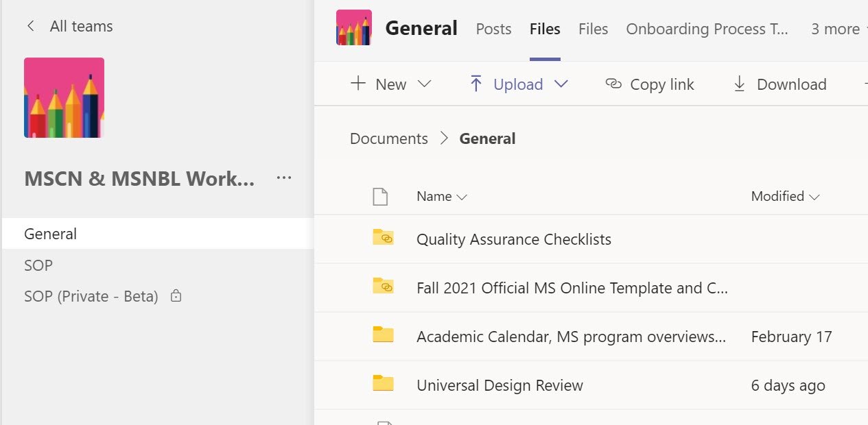
Task: Click the February 17 modified date
Action: click(792, 337)
